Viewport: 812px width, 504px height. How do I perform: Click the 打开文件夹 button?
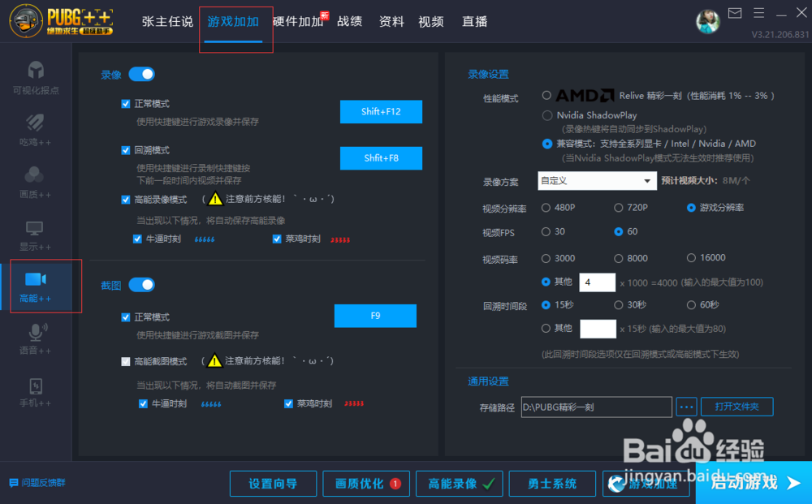click(x=737, y=407)
